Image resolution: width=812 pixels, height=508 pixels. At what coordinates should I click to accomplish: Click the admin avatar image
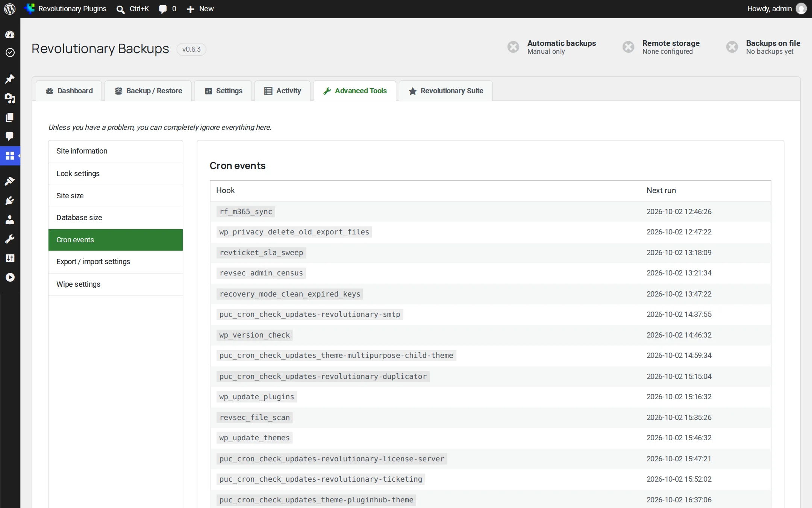[801, 9]
